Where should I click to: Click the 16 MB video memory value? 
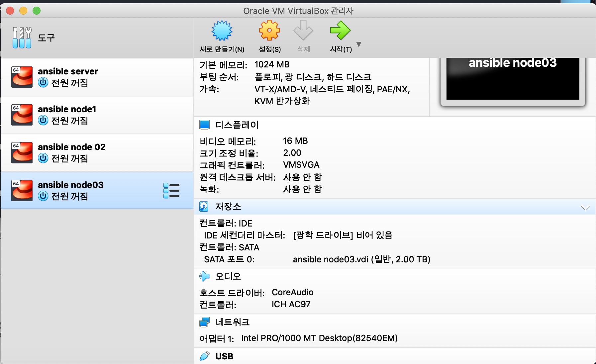tap(295, 141)
